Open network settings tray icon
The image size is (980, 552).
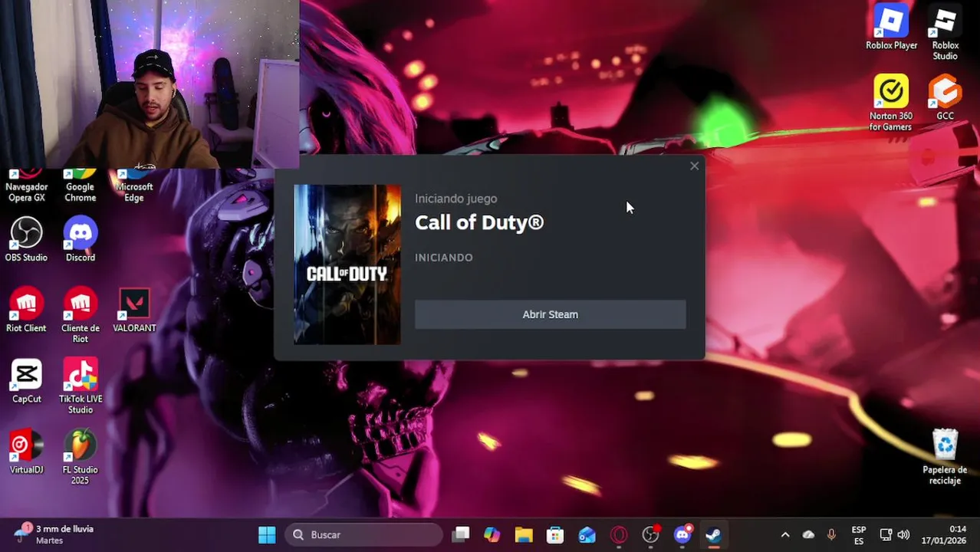click(886, 534)
